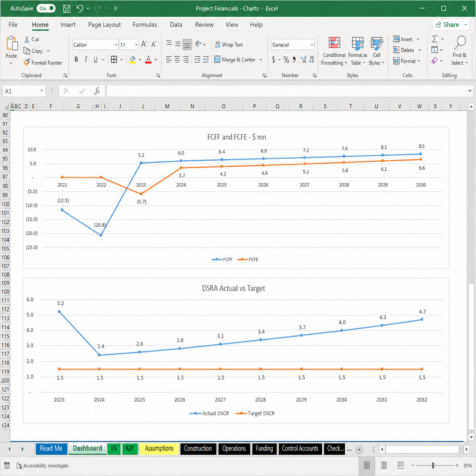Toggle Wrap Text

pos(229,44)
